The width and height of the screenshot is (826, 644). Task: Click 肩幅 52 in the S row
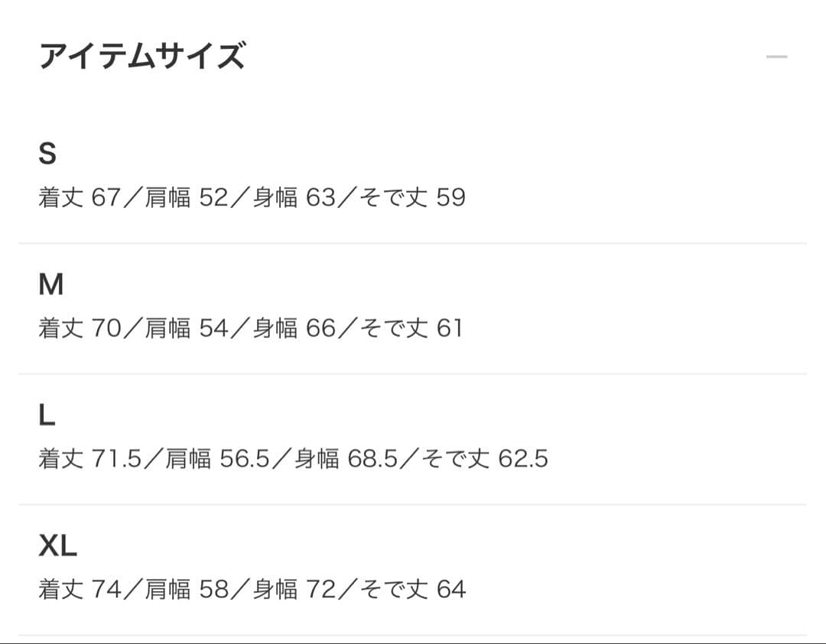[x=186, y=198]
